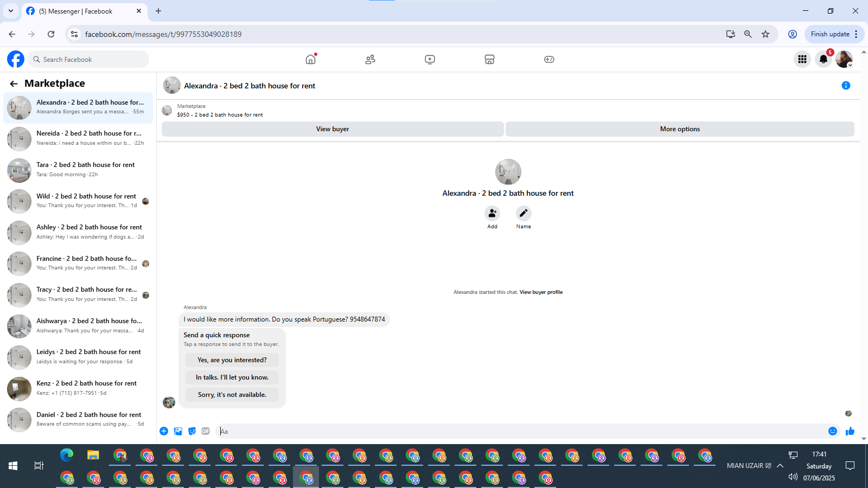Open Notifications bell with 5 badge
868x488 pixels.
[x=824, y=59]
